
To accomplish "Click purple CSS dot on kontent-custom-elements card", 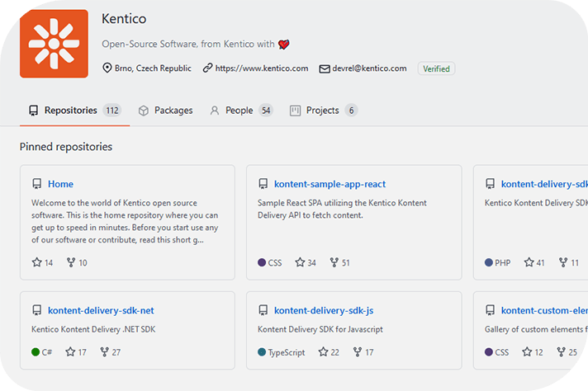I will click(x=489, y=352).
